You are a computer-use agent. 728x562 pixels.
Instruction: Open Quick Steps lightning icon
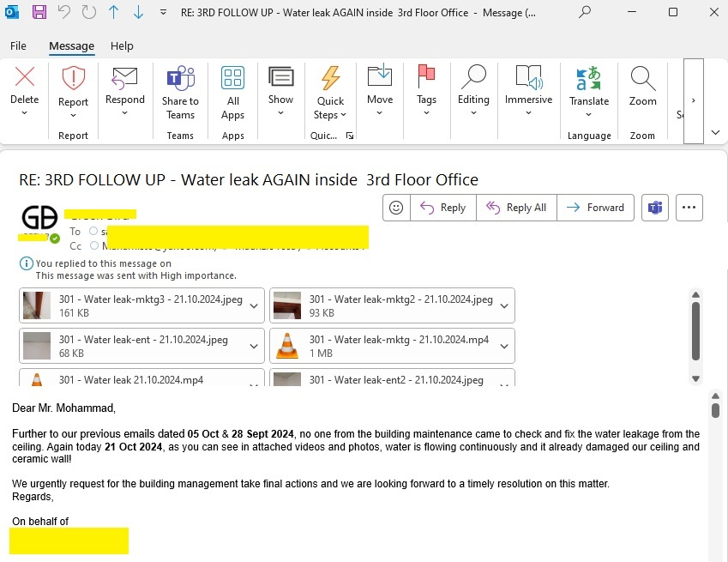[x=331, y=77]
